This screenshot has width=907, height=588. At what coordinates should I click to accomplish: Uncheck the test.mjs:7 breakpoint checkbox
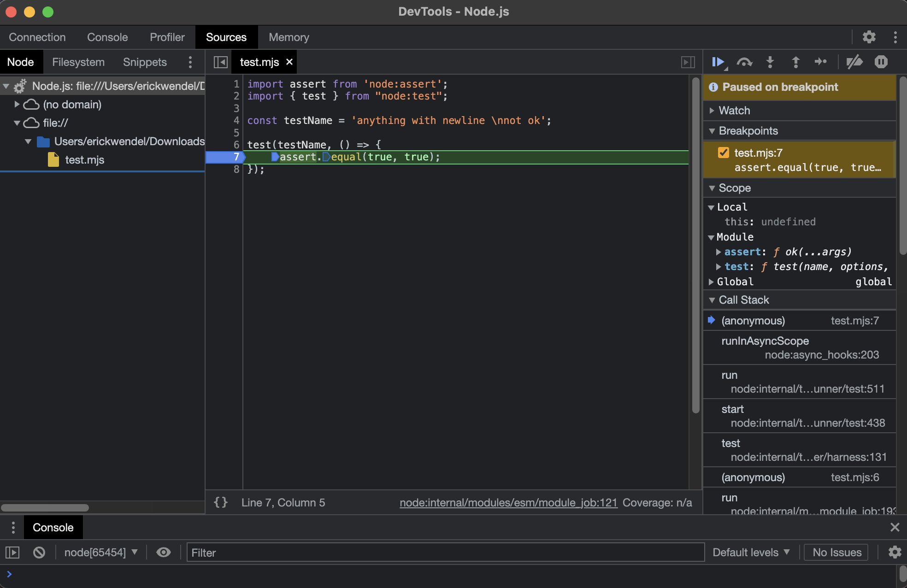724,153
